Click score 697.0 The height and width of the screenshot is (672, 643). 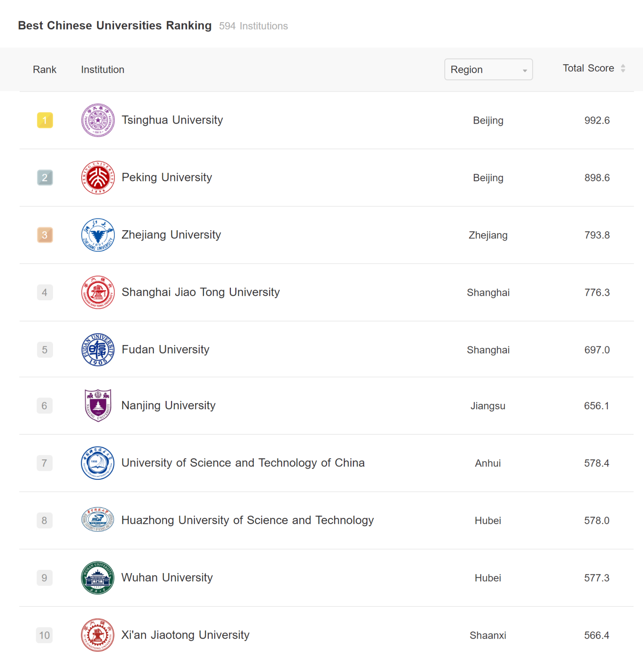pyautogui.click(x=597, y=350)
